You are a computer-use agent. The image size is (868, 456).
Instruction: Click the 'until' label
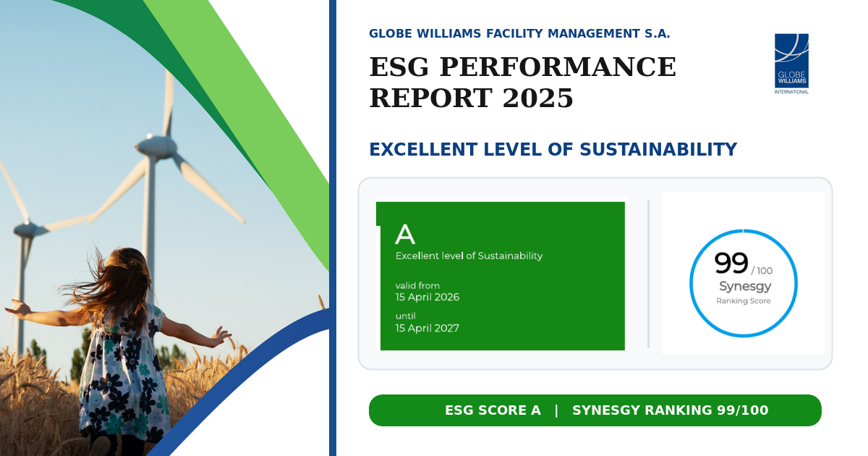406,316
